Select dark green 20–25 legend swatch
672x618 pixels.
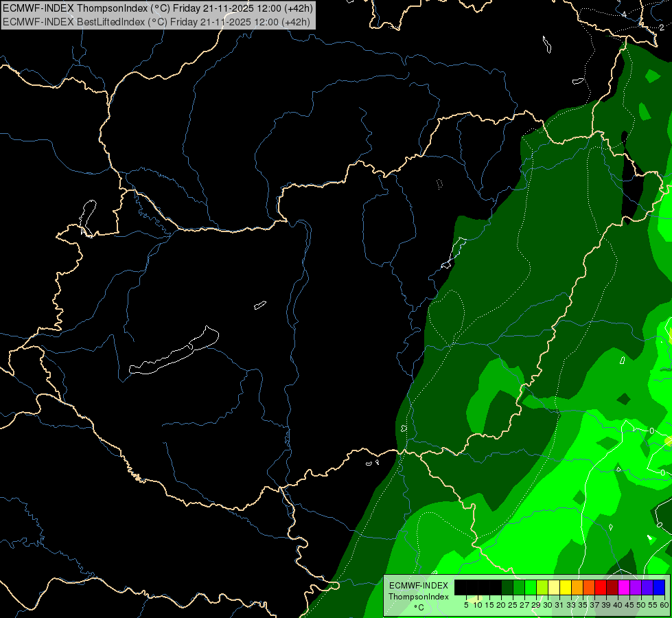click(507, 587)
